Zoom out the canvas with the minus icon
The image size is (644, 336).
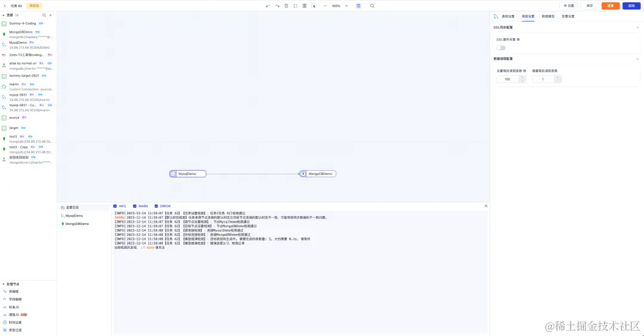click(x=326, y=6)
